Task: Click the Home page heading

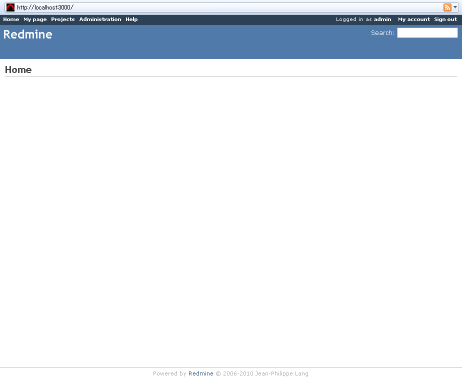Action: pos(18,70)
